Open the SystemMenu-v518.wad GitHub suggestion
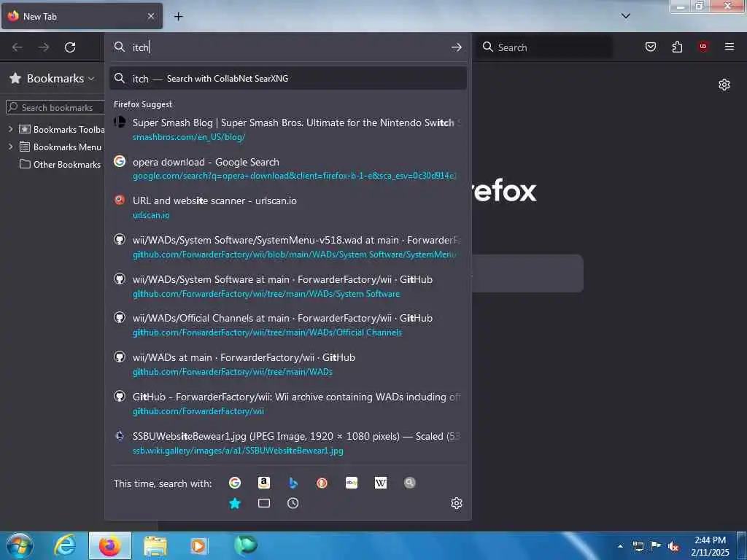Image resolution: width=747 pixels, height=560 pixels. pos(287,246)
